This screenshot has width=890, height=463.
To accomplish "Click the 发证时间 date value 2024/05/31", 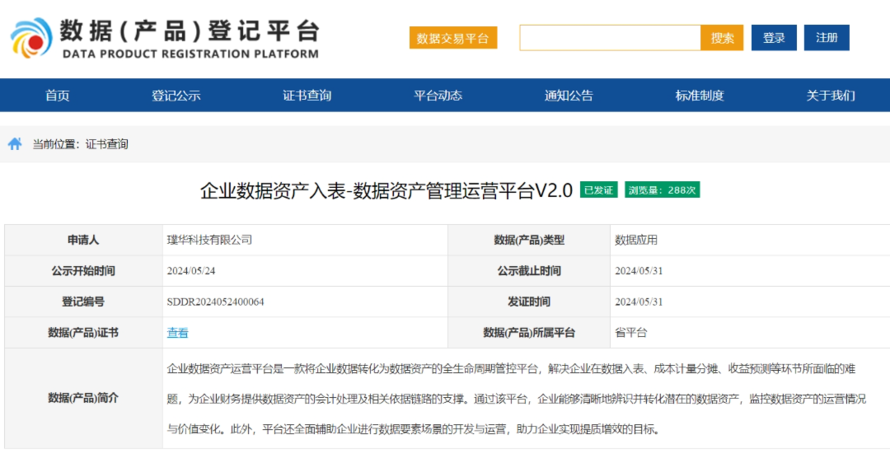I will pyautogui.click(x=639, y=302).
